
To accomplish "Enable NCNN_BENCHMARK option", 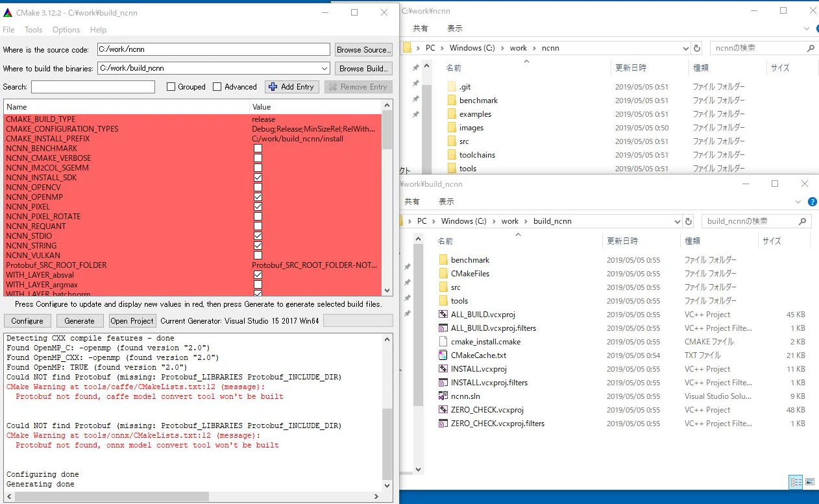I will (x=258, y=149).
